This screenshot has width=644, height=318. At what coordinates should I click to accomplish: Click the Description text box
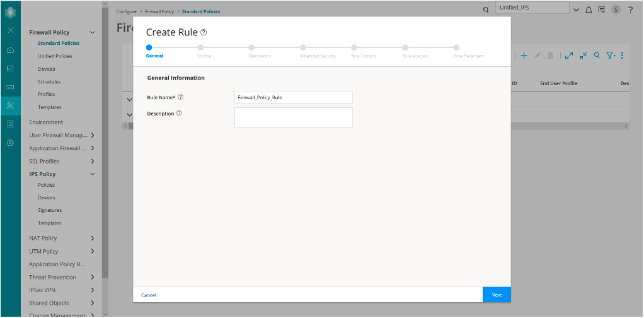pyautogui.click(x=293, y=117)
